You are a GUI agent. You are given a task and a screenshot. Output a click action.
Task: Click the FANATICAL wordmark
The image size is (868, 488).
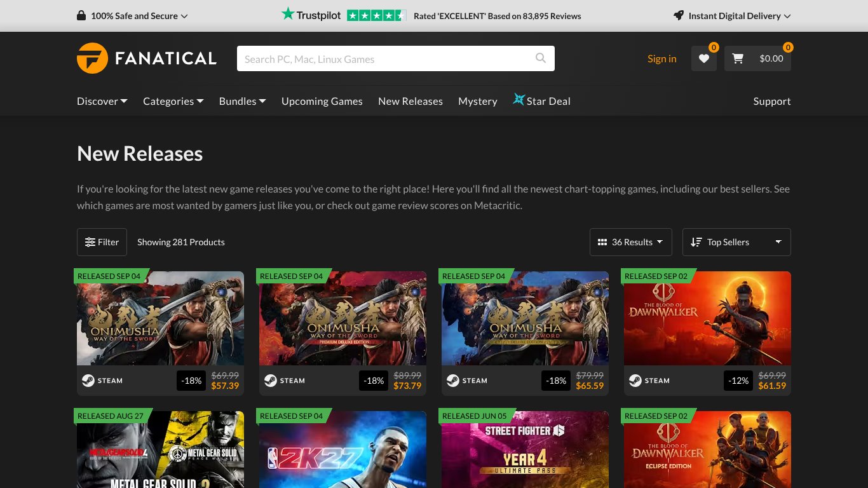(166, 58)
